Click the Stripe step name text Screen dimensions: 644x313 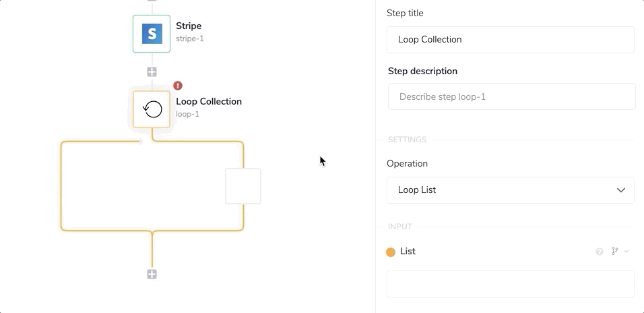pyautogui.click(x=189, y=26)
